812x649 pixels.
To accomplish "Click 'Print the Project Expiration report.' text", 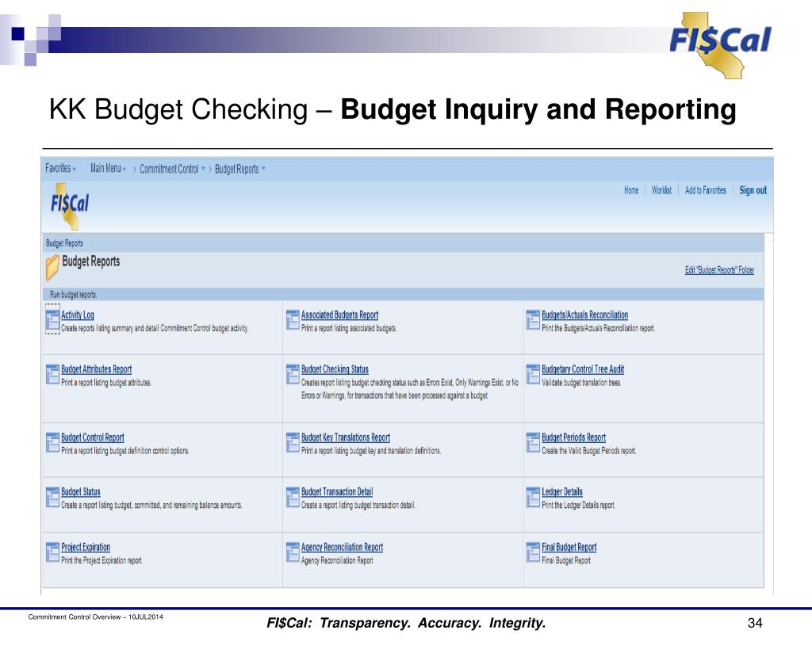I will tap(102, 560).
